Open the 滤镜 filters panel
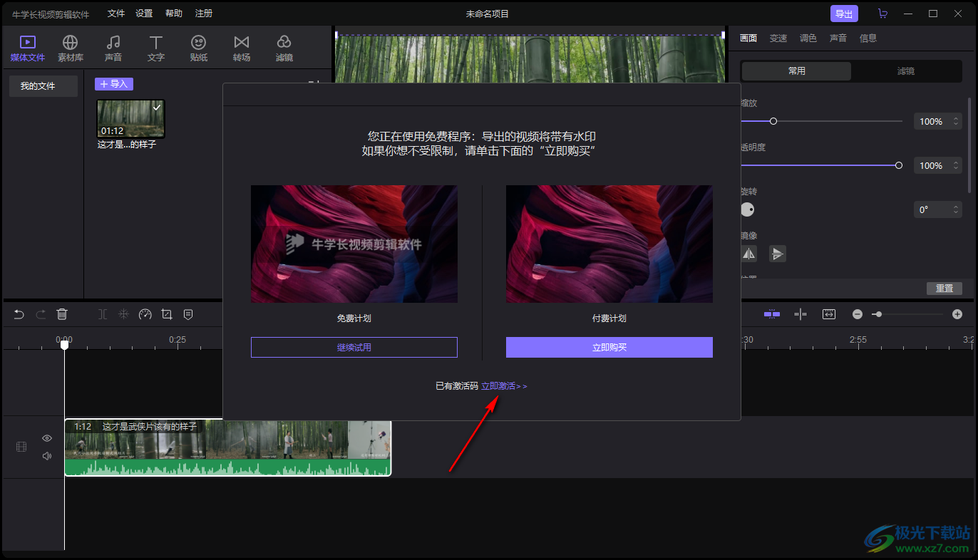The image size is (978, 560). 284,48
